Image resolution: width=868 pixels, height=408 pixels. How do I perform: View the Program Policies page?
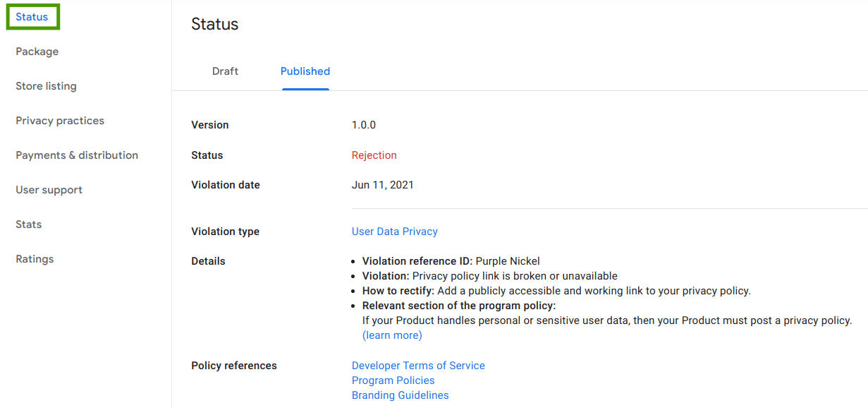(x=393, y=380)
